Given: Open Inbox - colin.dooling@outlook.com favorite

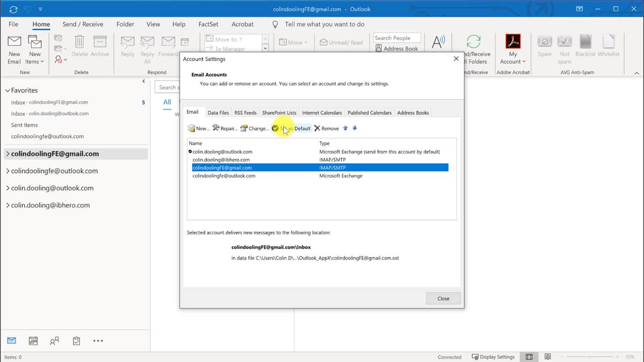Looking at the screenshot, I should pyautogui.click(x=50, y=114).
